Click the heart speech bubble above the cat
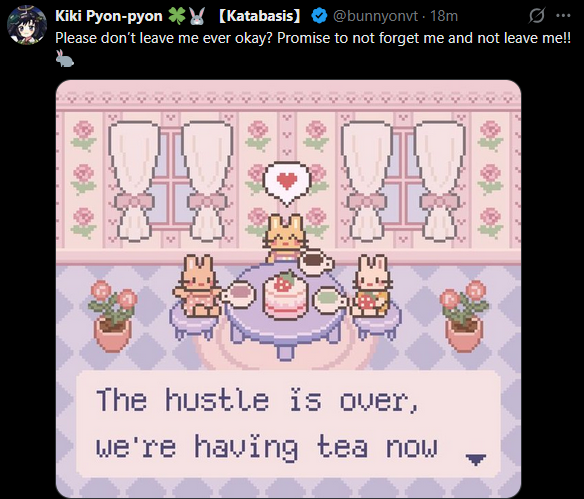Screen dimensions: 584x499 pos(286,183)
